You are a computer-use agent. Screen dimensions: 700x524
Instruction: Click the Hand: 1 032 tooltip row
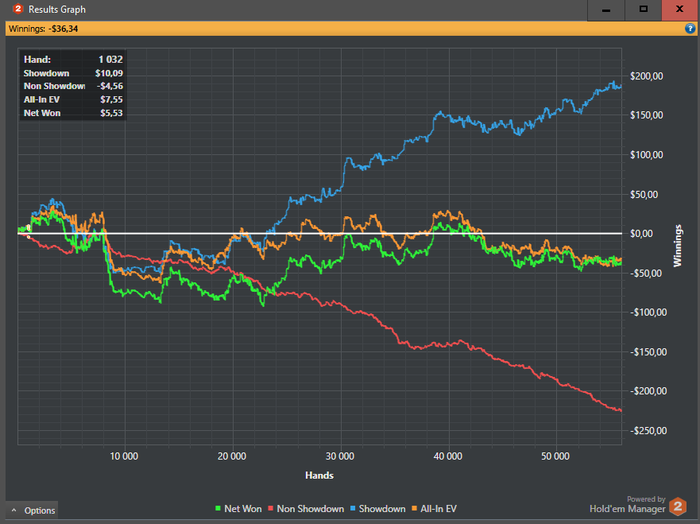(73, 59)
